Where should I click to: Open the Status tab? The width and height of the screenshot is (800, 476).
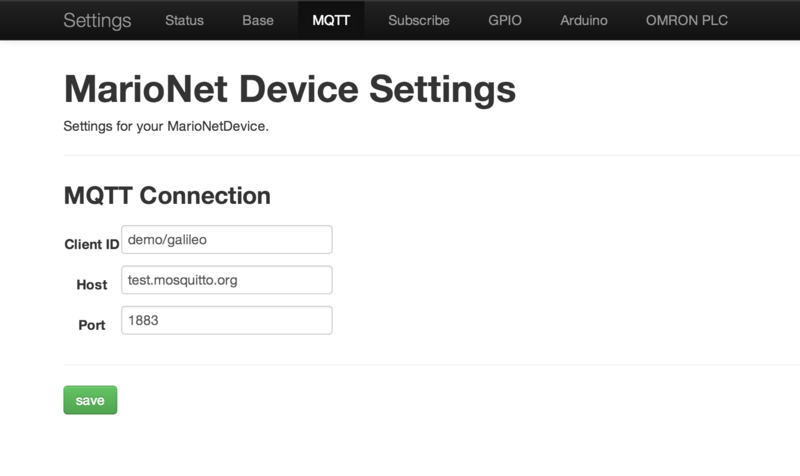(x=184, y=20)
